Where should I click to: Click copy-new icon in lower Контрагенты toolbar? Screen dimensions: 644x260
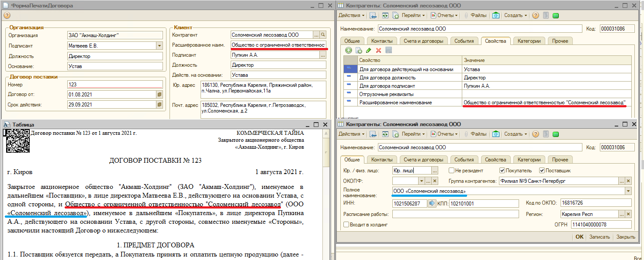pos(395,134)
